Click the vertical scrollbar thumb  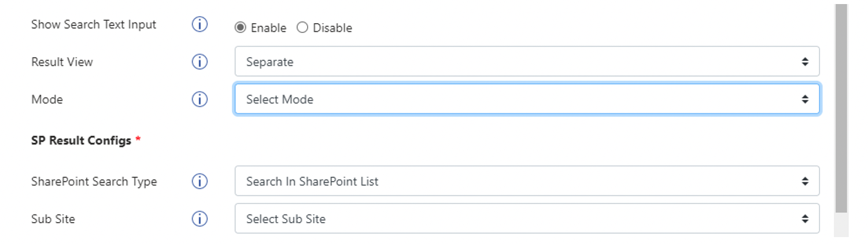click(x=841, y=109)
